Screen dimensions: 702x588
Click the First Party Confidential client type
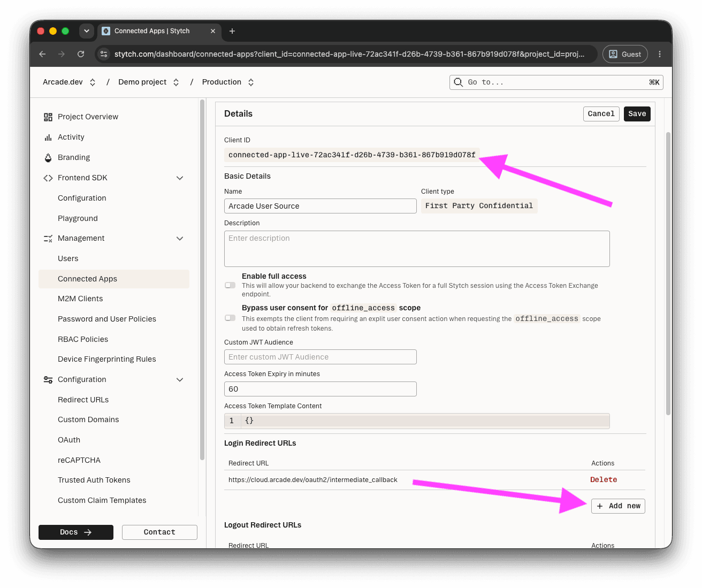(x=479, y=206)
